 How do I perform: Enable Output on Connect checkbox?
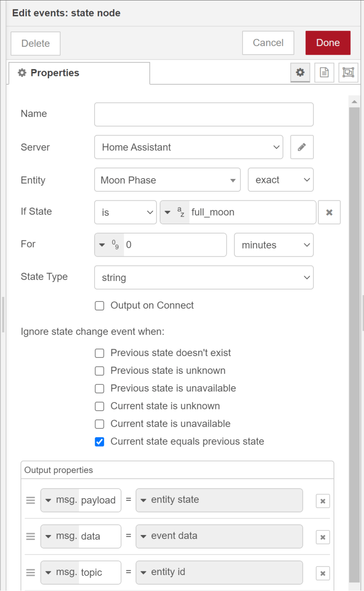(x=100, y=306)
